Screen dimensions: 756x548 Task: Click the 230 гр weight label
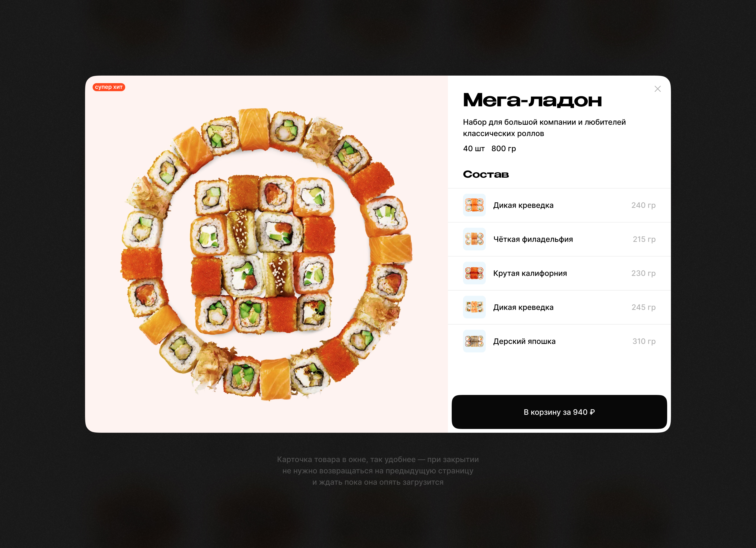click(x=643, y=273)
